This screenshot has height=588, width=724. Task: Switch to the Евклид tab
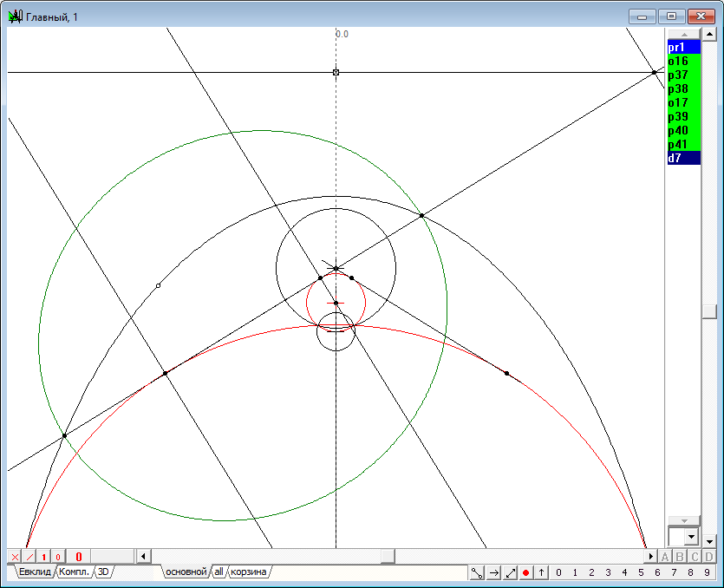(x=35, y=572)
